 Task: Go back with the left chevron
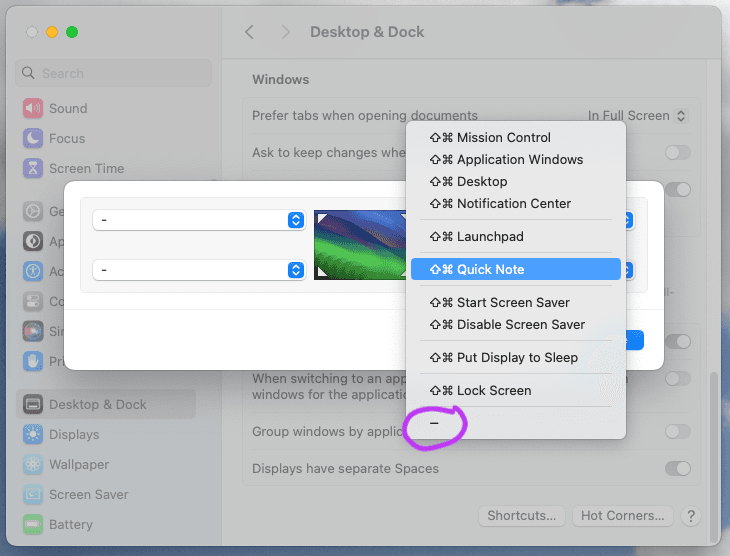250,32
